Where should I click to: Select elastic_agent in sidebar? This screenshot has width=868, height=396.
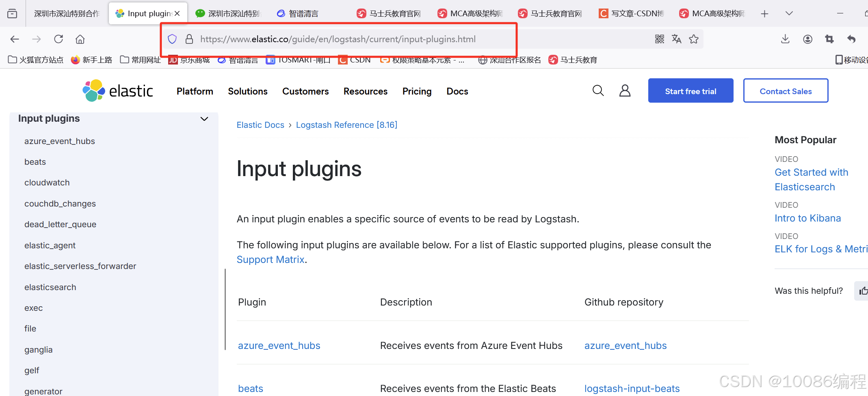[50, 245]
